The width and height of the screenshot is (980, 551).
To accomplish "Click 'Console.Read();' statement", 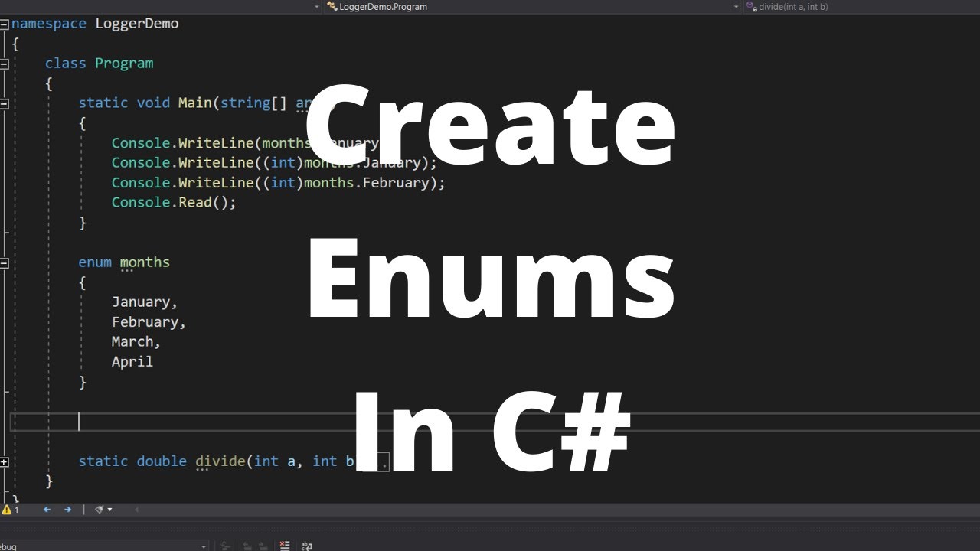I will tap(174, 203).
